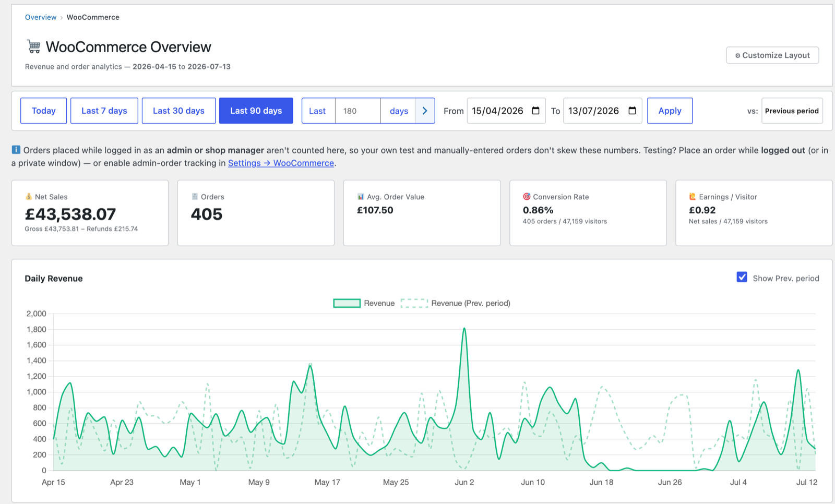This screenshot has height=504, width=835.
Task: Click the Jun 18 x-axis label
Action: pos(601,482)
